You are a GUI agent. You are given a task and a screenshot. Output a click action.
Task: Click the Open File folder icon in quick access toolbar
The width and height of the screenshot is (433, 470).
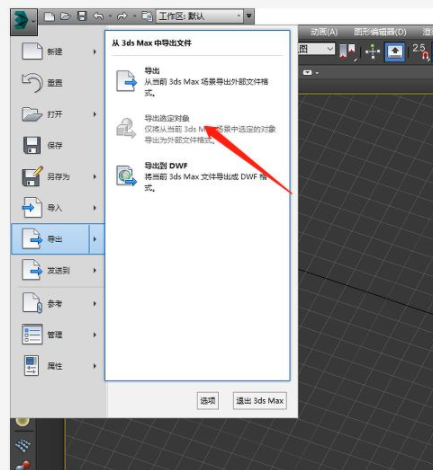[x=65, y=16]
